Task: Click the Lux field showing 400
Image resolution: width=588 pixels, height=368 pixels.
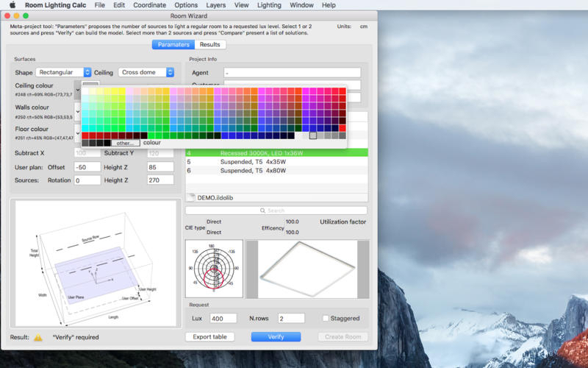Action: (x=223, y=319)
